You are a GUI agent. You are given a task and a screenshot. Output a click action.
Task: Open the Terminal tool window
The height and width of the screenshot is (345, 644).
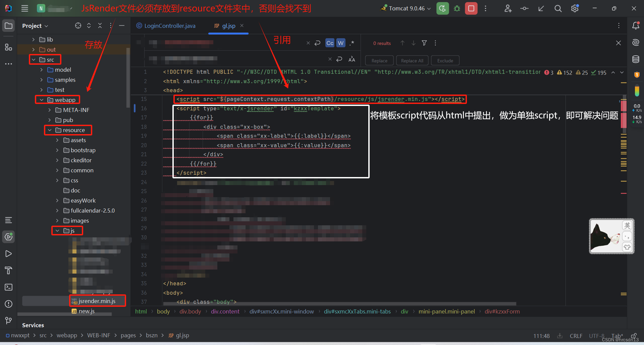pyautogui.click(x=8, y=287)
